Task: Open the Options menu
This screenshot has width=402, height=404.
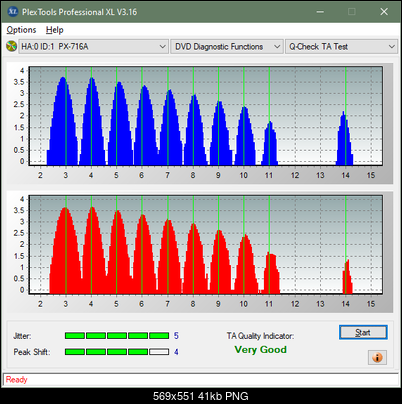Action: pos(21,30)
